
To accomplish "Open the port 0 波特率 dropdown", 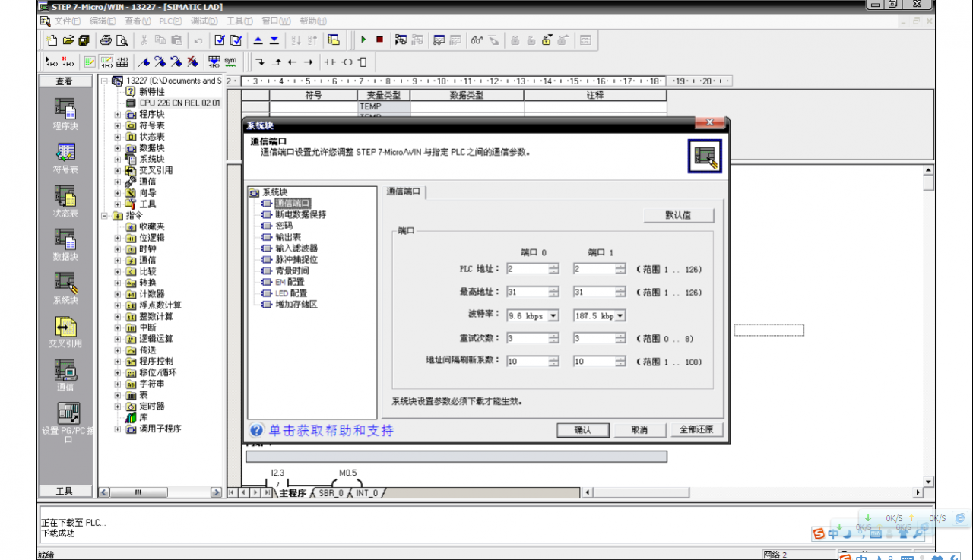I will pyautogui.click(x=553, y=315).
